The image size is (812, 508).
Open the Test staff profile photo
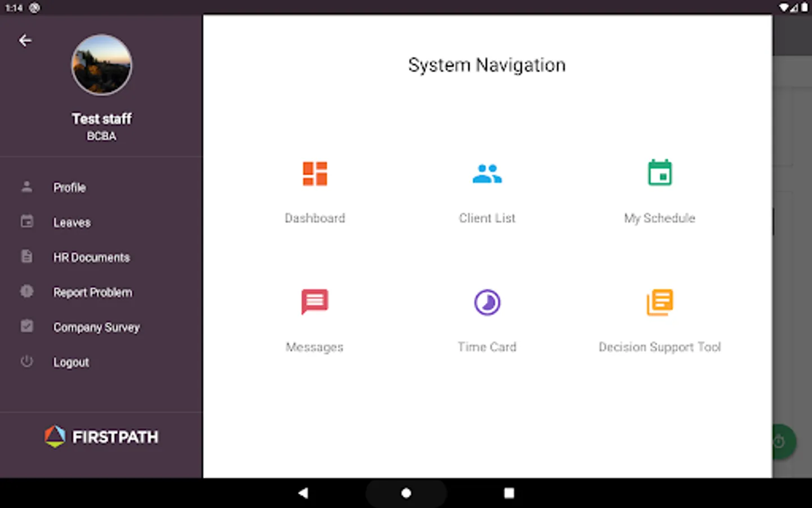[x=101, y=64]
